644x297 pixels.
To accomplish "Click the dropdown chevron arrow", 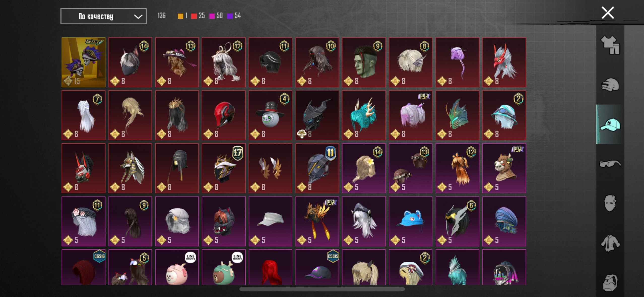I will tap(138, 17).
